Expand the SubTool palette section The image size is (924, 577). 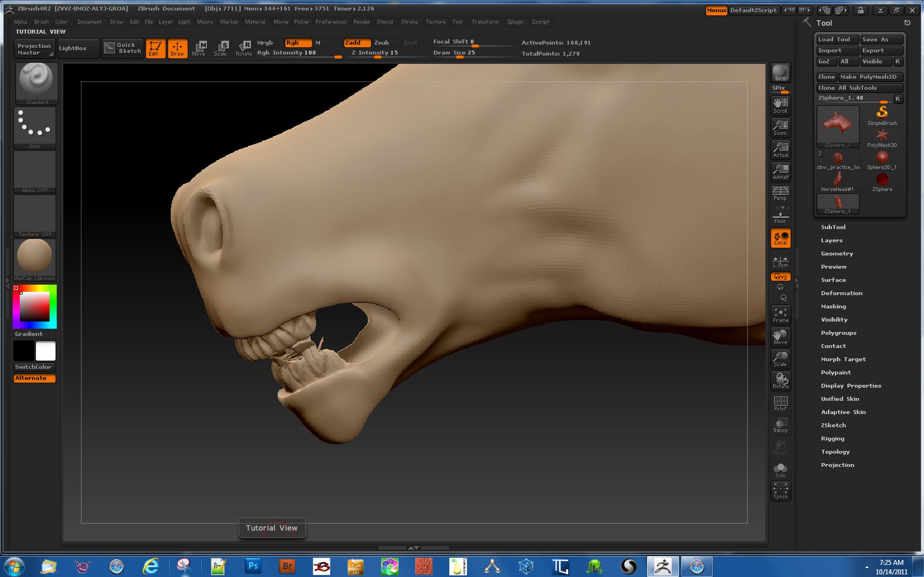tap(833, 227)
